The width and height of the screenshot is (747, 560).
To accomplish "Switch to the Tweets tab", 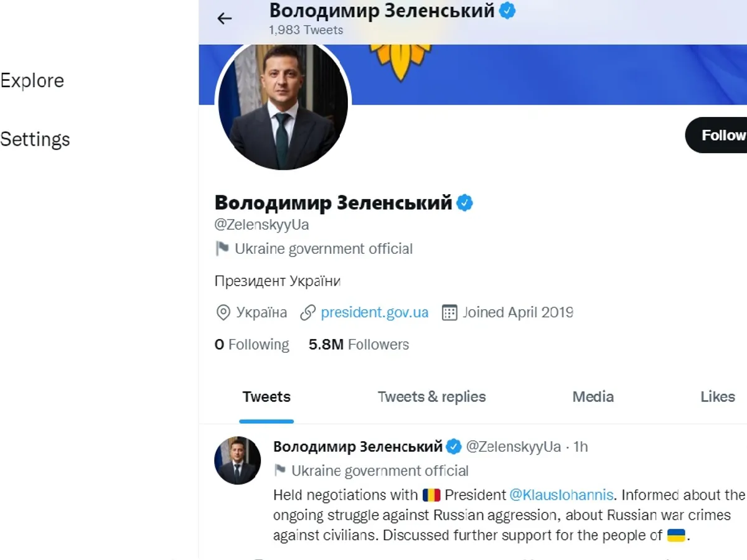I will (266, 397).
